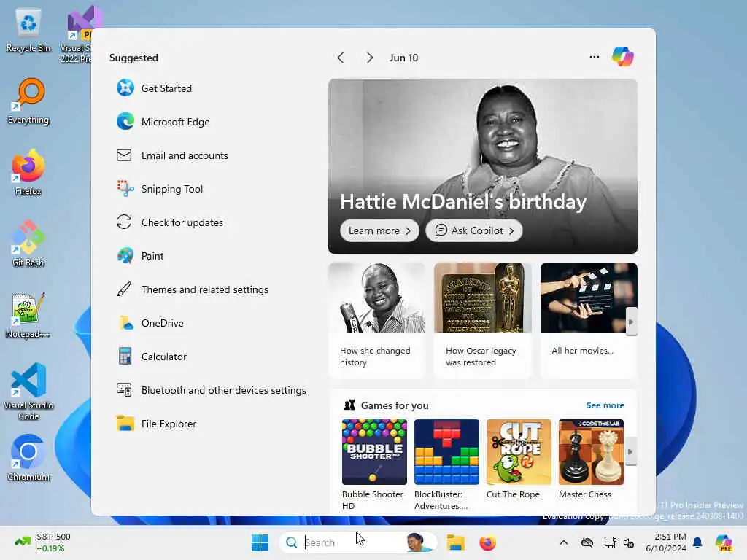The height and width of the screenshot is (560, 747).
Task: Launch Firefox from the taskbar
Action: (487, 542)
